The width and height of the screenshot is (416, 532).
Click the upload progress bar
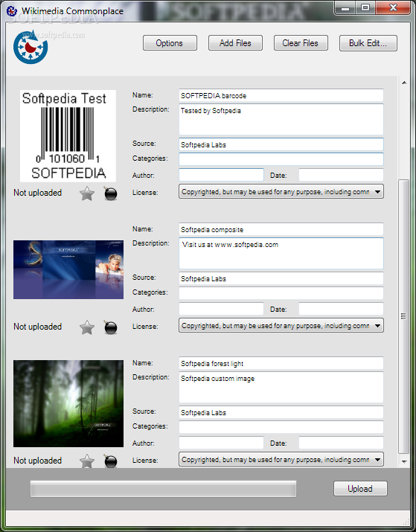pos(163,489)
